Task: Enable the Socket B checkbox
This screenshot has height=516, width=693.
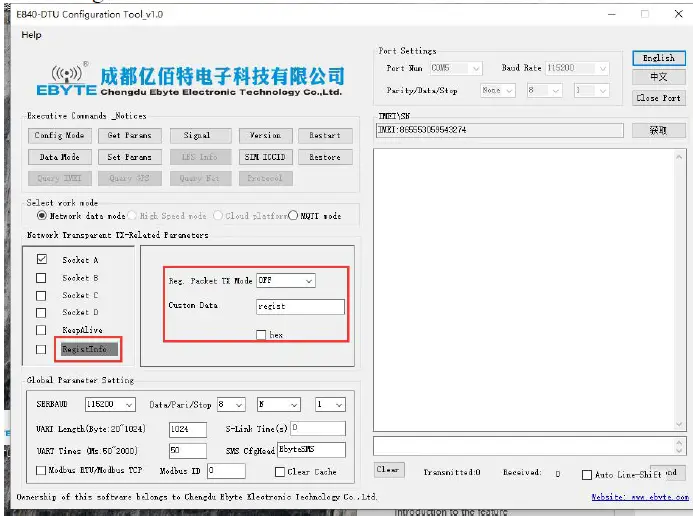Action: [41, 278]
